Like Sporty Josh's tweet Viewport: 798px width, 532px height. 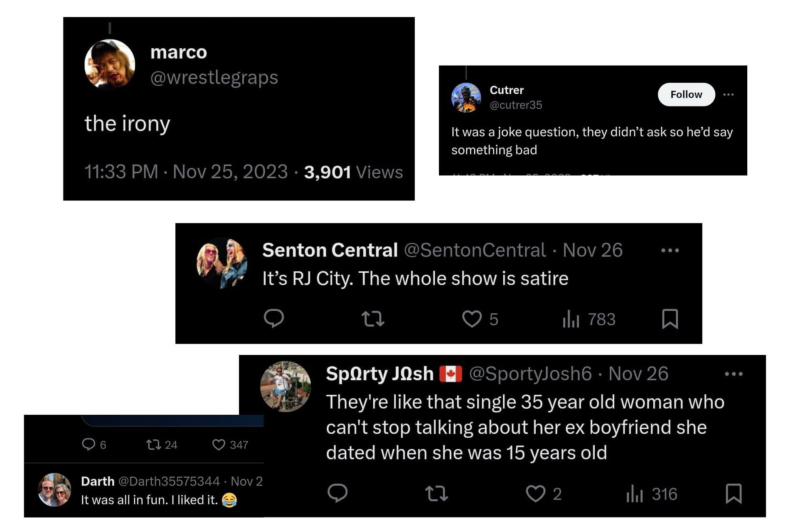pos(535,493)
